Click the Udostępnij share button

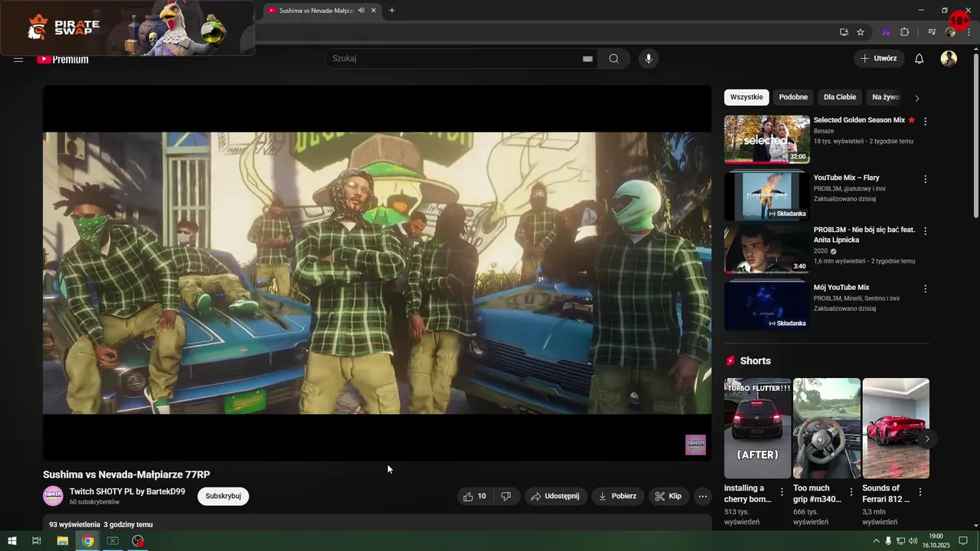[x=556, y=496]
